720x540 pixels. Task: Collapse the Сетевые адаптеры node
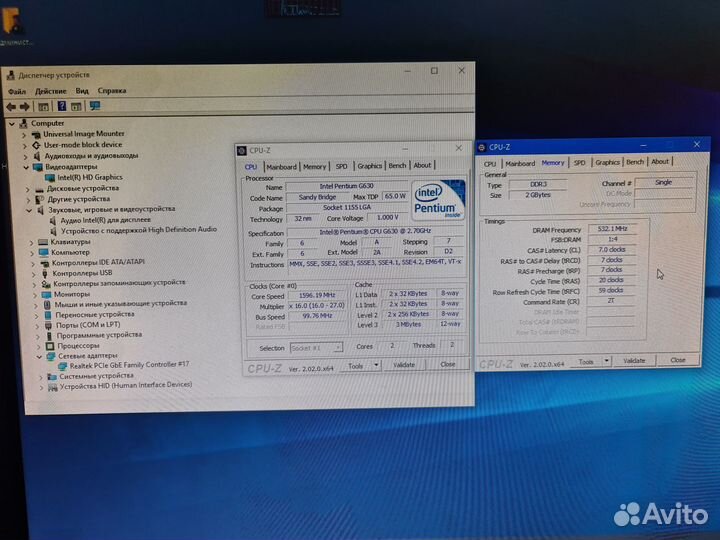tap(39, 356)
